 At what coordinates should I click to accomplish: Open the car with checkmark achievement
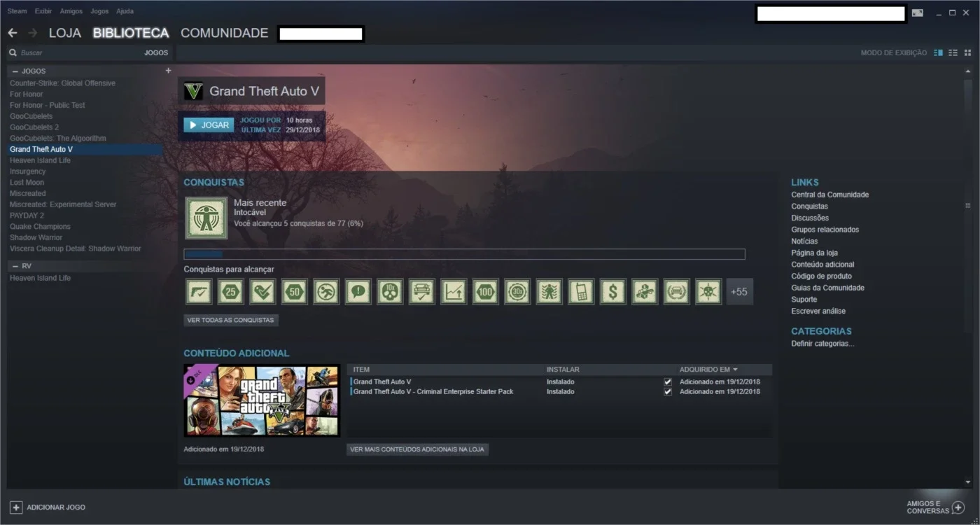[421, 292]
